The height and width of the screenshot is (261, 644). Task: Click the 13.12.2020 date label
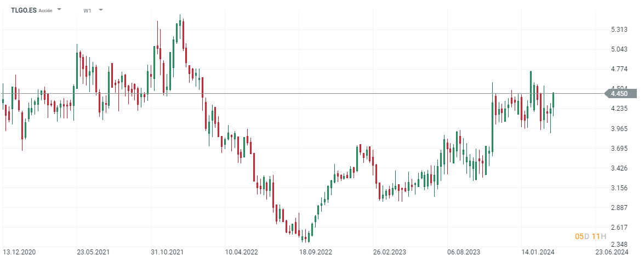coord(22,252)
